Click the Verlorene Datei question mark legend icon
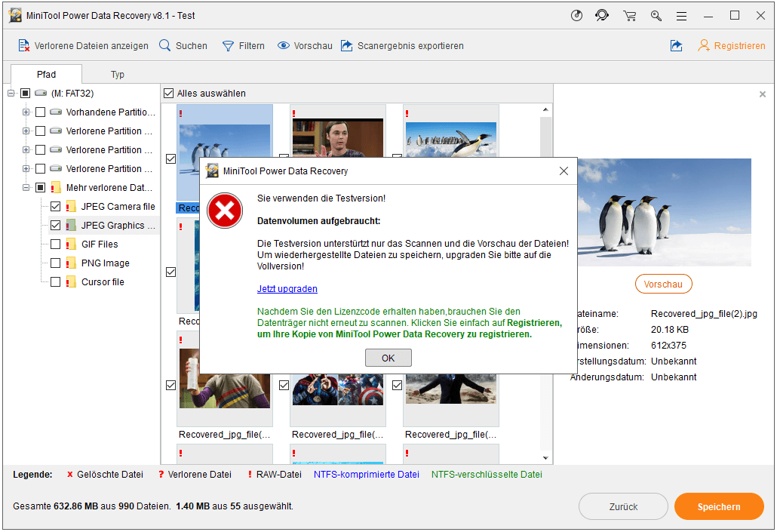 [x=161, y=475]
